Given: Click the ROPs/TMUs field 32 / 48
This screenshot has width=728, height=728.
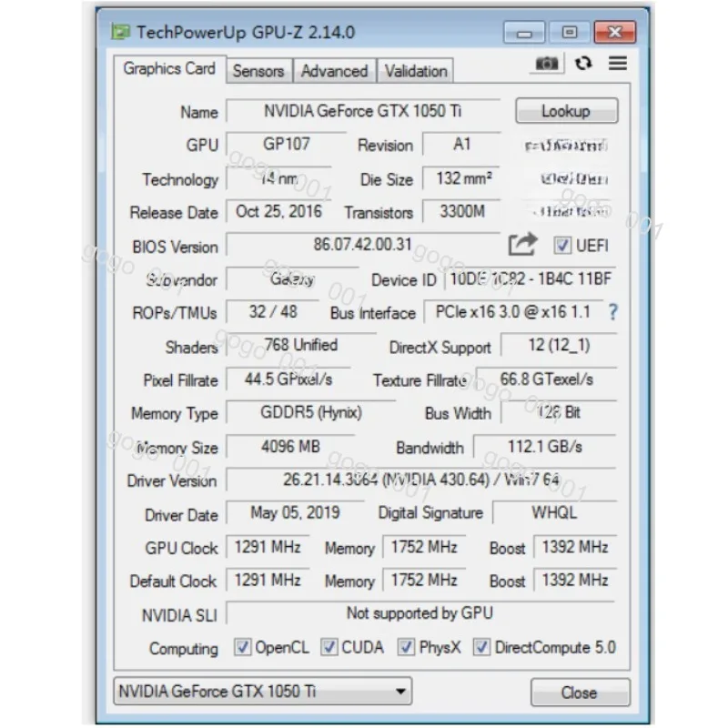Looking at the screenshot, I should (273, 311).
